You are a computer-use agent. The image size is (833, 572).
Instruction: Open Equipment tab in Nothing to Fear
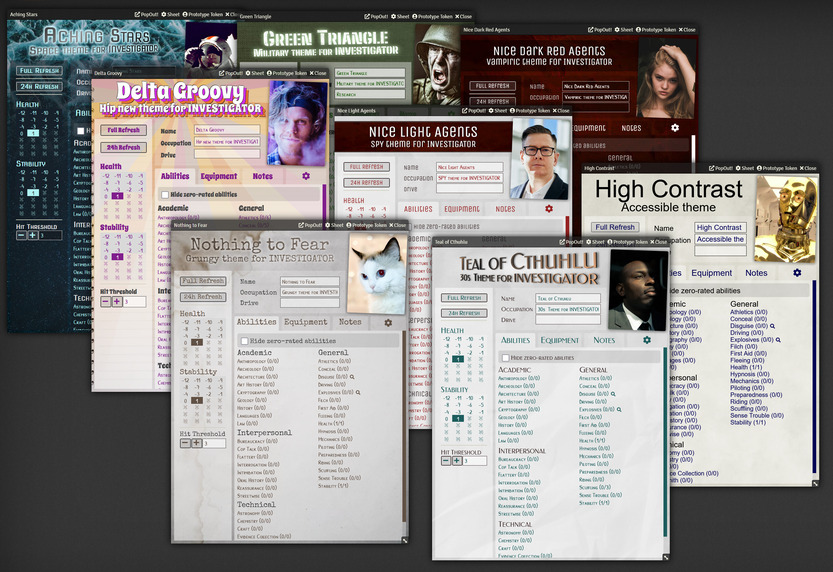[x=305, y=322]
